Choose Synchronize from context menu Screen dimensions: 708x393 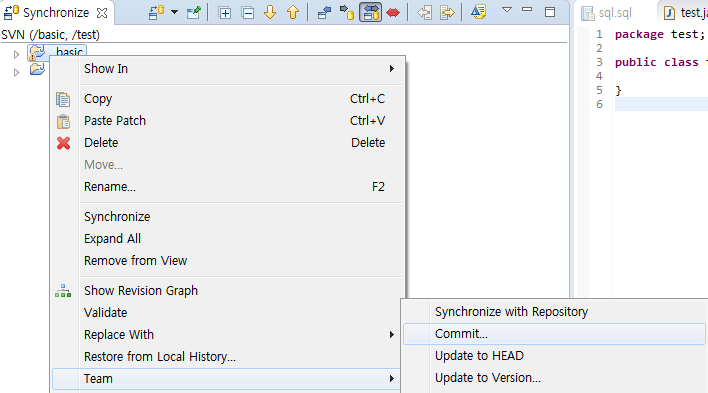(228, 217)
